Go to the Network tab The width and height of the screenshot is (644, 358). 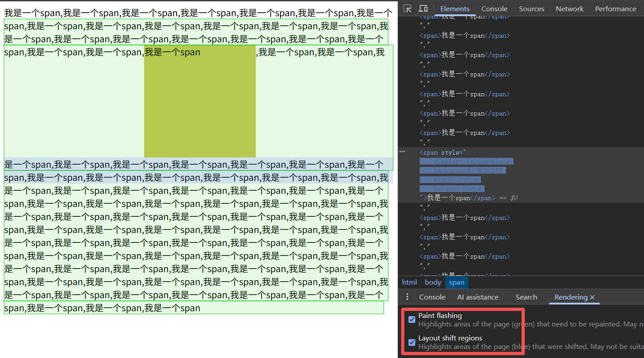570,9
